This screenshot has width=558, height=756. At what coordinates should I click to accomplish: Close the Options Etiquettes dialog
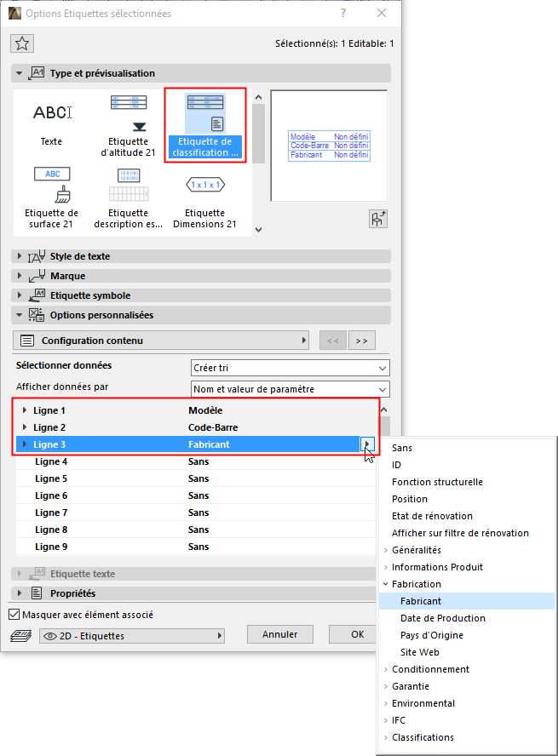[x=382, y=13]
